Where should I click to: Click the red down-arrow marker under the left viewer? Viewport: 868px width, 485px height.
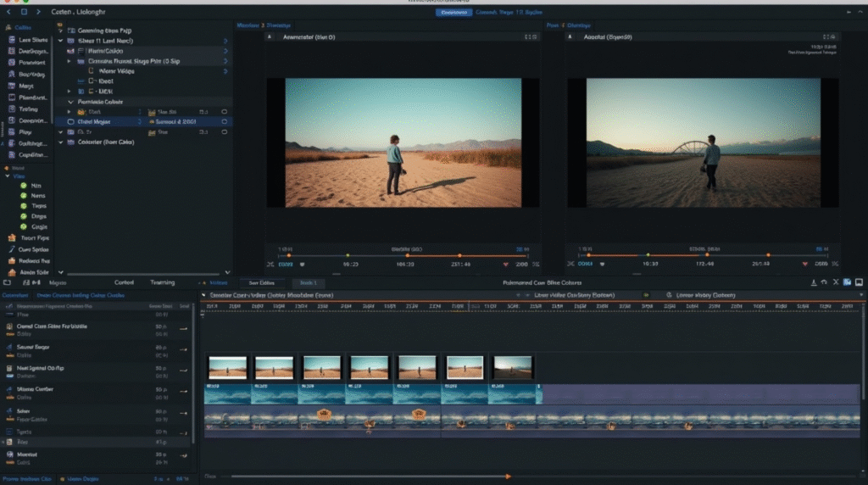click(507, 264)
